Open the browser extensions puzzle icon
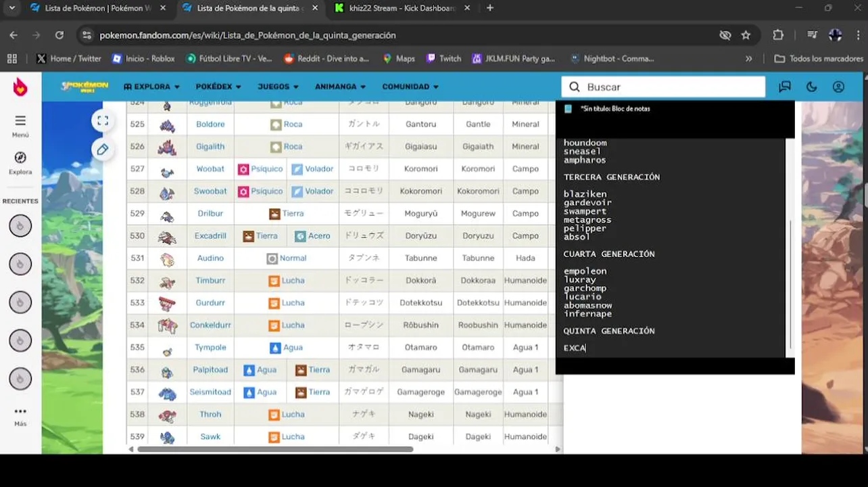This screenshot has height=487, width=868. pos(778,35)
